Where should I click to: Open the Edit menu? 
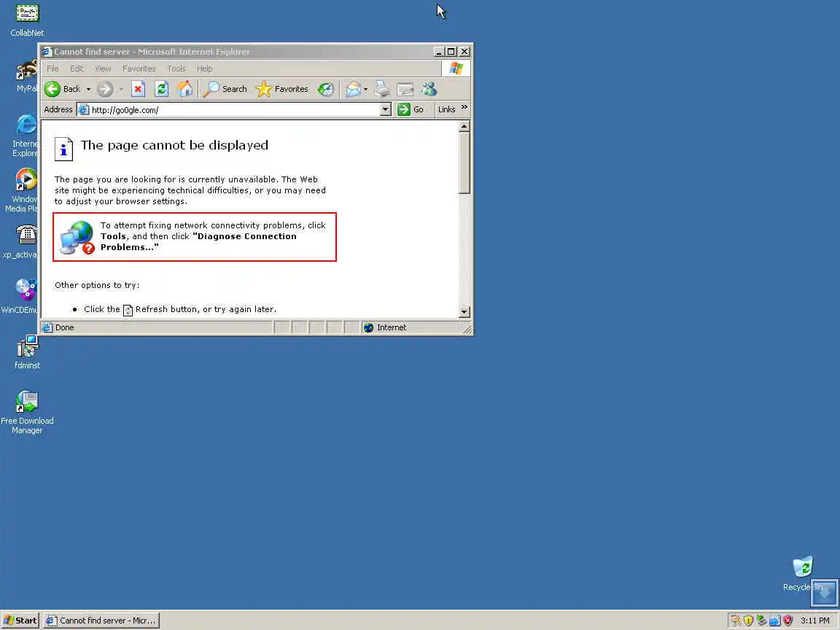[77, 69]
